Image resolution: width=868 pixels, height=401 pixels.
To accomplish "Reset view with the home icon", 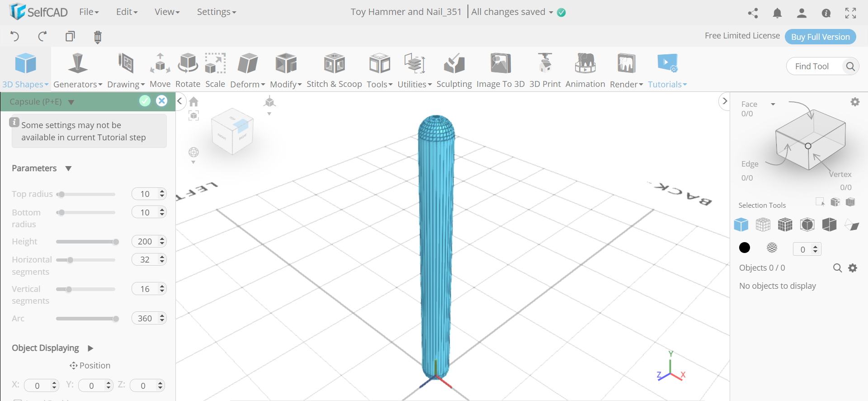I will pos(194,101).
